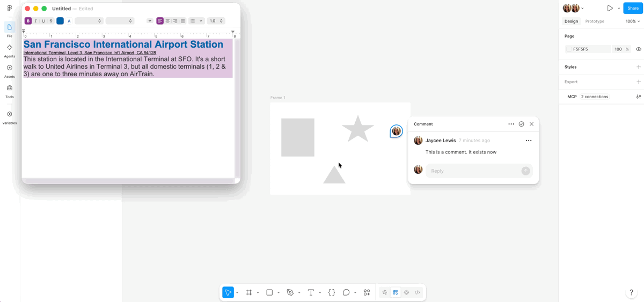Select the Text tool
644x302 pixels.
pyautogui.click(x=311, y=292)
